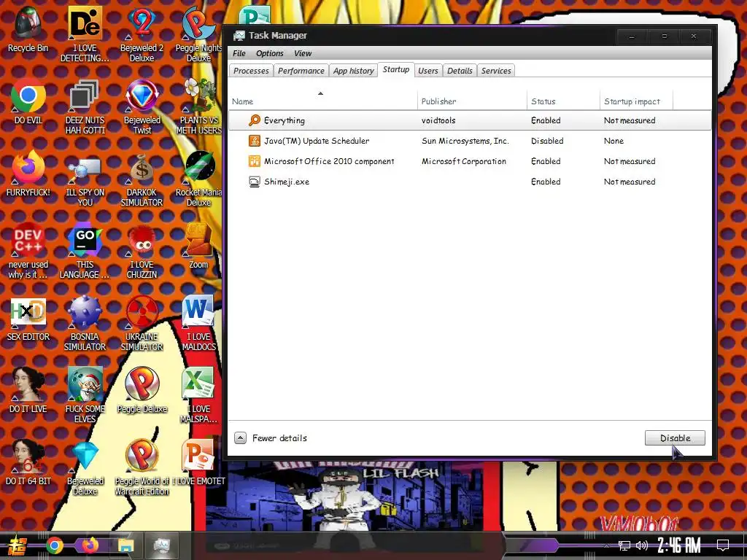Launch Rocket Mania Deluxe desktop icon

point(198,179)
